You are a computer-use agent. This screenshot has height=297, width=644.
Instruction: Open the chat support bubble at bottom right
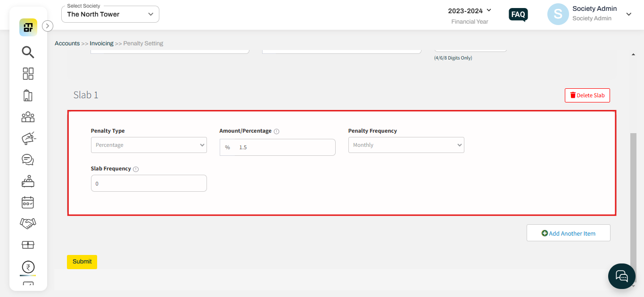[621, 276]
